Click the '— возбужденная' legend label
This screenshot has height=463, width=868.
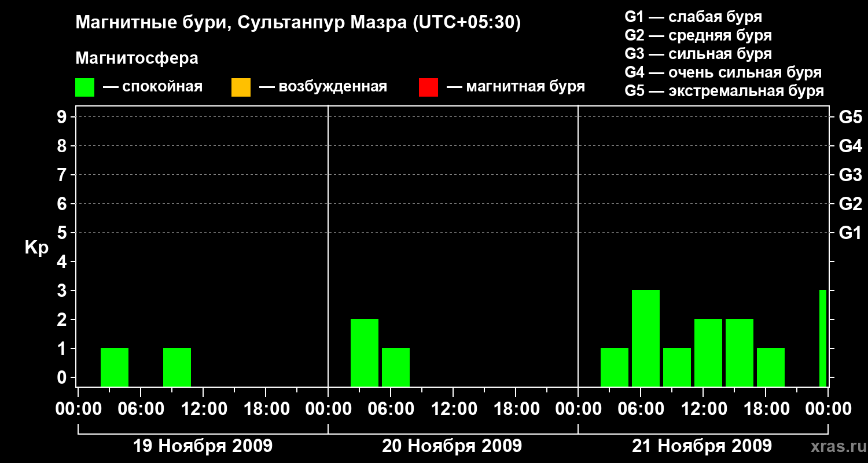(323, 87)
